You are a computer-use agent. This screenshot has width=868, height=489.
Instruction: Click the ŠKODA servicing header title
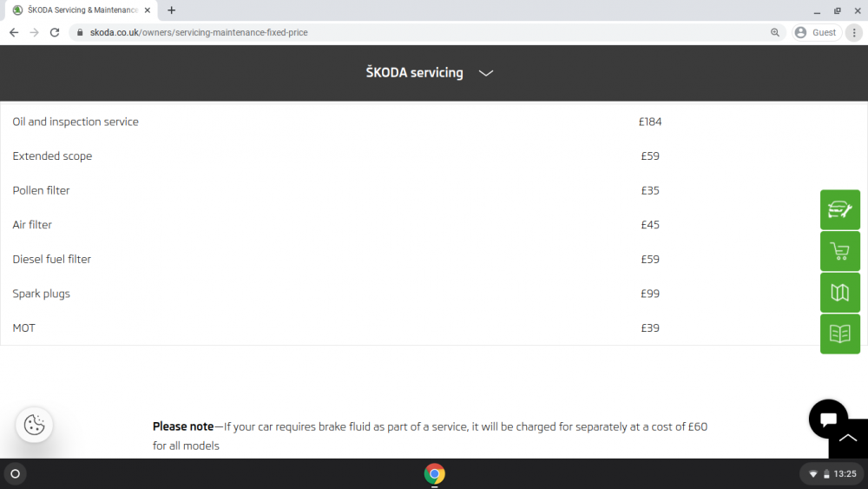pyautogui.click(x=414, y=73)
